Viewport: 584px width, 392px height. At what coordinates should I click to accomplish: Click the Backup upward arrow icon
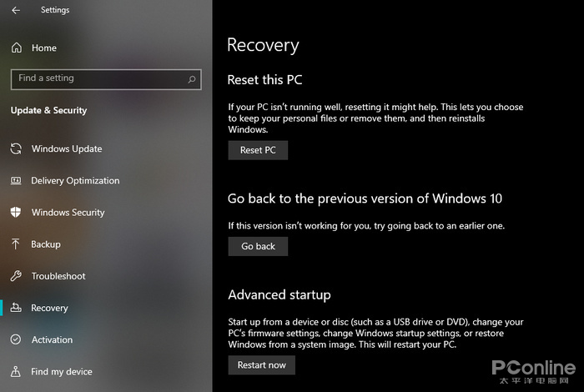pos(16,244)
